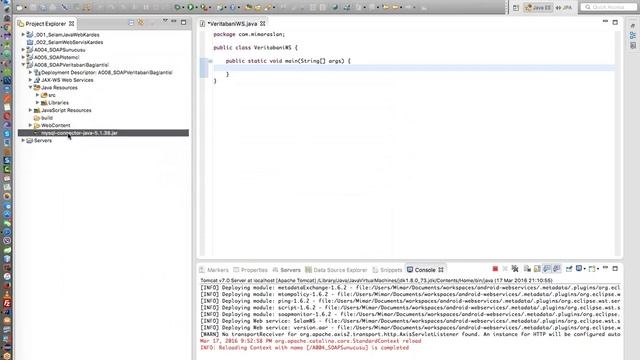Expand the WebContent folder
The height and width of the screenshot is (360, 640).
click(30, 125)
